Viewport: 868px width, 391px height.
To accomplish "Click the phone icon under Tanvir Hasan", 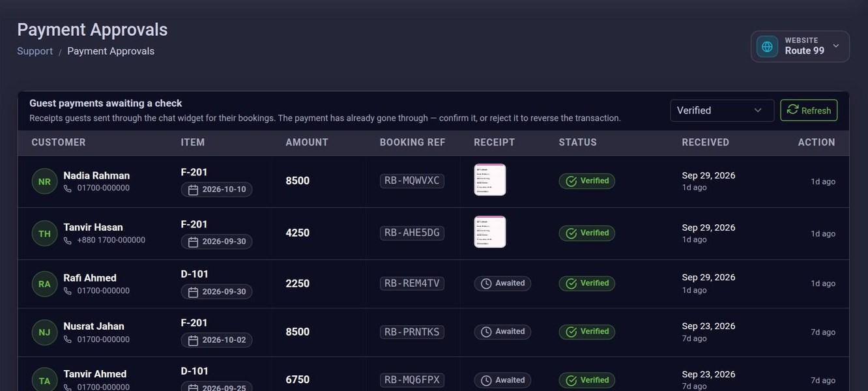I will click(x=68, y=240).
